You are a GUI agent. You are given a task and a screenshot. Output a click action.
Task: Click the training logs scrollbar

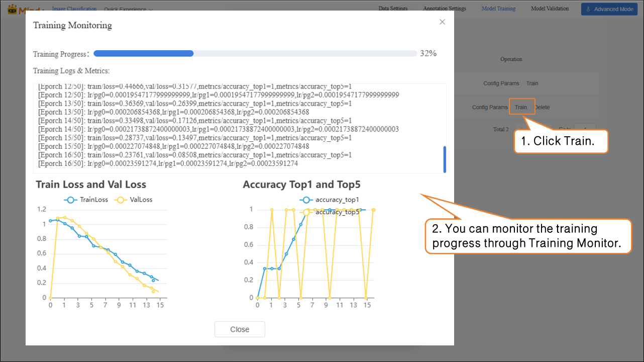(445, 159)
